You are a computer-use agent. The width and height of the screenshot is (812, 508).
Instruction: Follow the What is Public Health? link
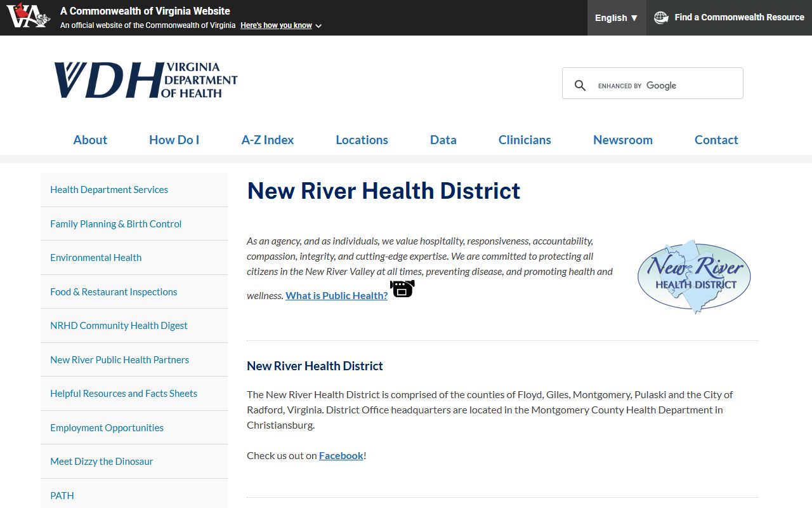336,295
